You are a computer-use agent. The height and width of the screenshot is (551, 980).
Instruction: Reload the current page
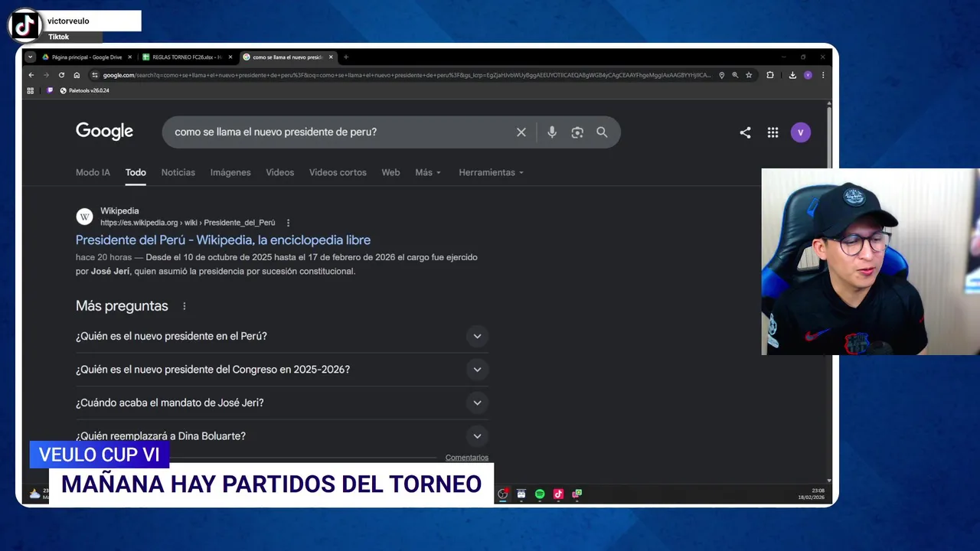[61, 75]
